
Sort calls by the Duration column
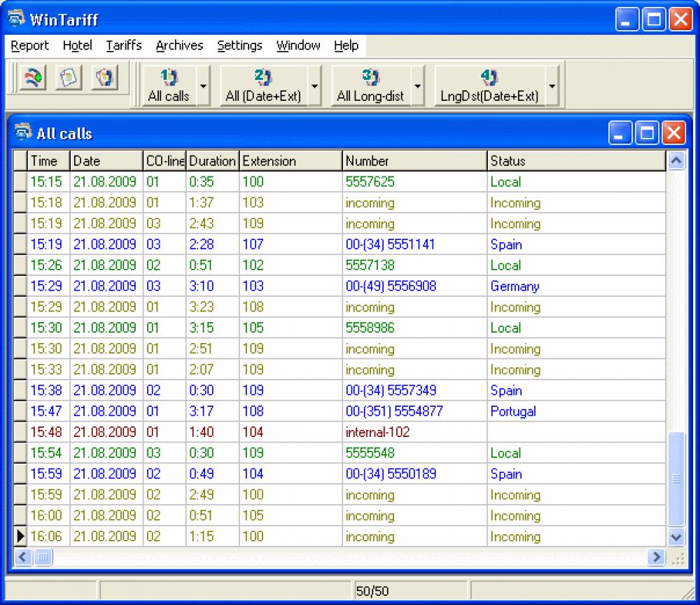tap(212, 160)
